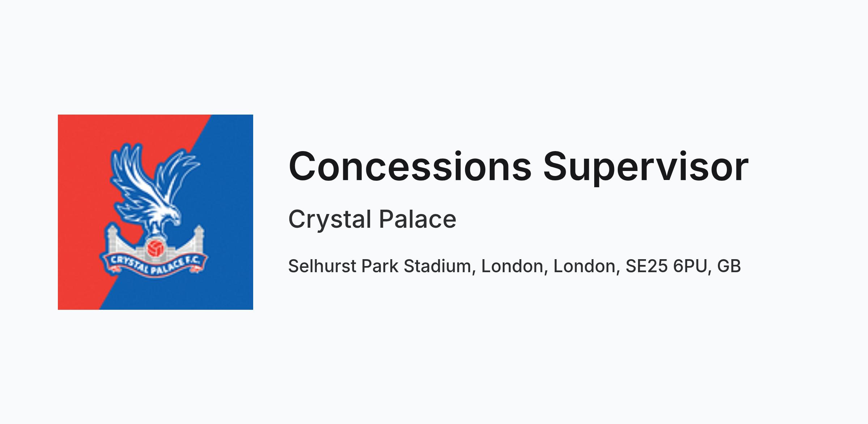Click the GB country code
This screenshot has height=424, width=868.
tap(729, 266)
